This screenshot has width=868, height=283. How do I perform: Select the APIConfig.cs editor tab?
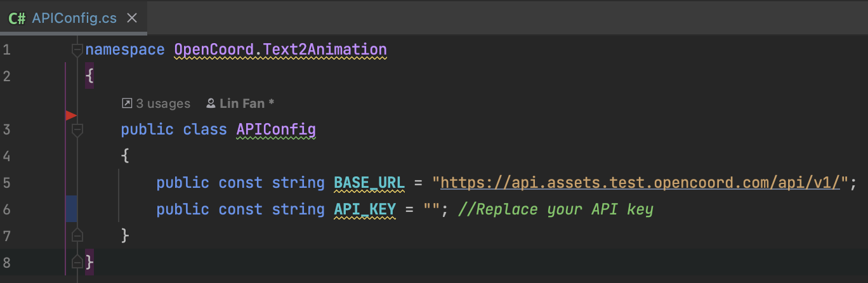pos(74,18)
